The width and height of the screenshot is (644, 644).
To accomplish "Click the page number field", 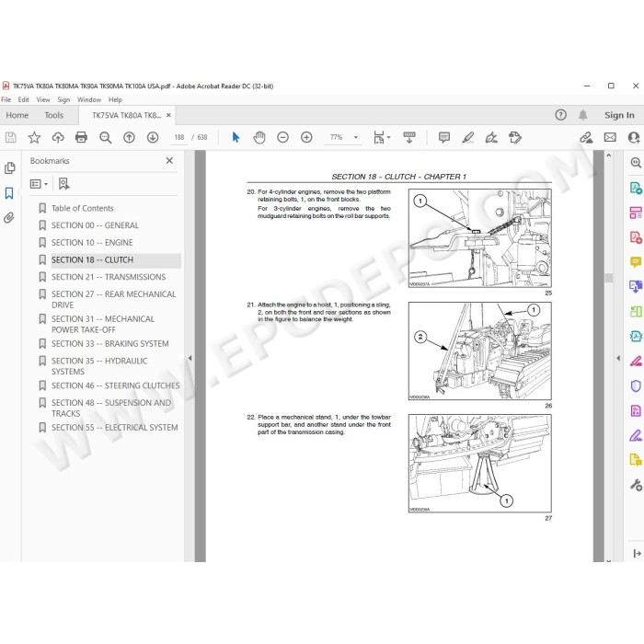I will (179, 137).
